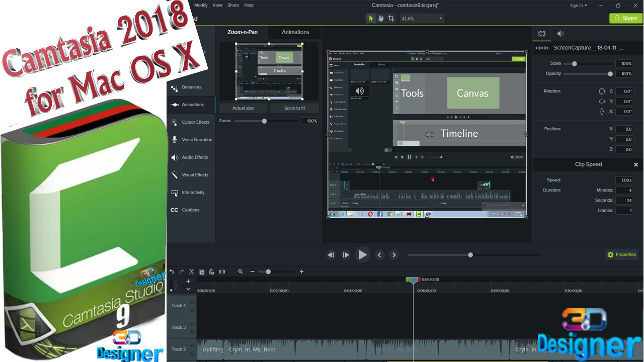Zoom in the timeline with plus icon
The height and width of the screenshot is (362, 644).
(x=301, y=271)
